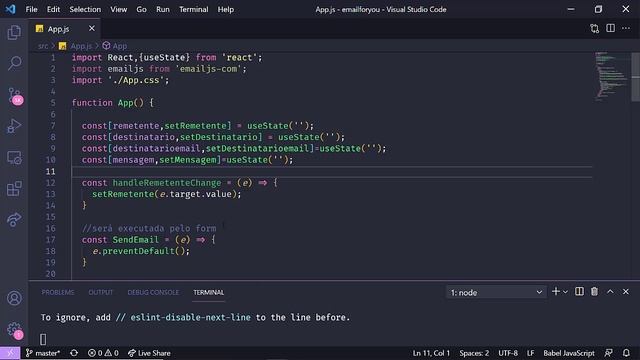Select language mode Babel JavaScript

[569, 353]
